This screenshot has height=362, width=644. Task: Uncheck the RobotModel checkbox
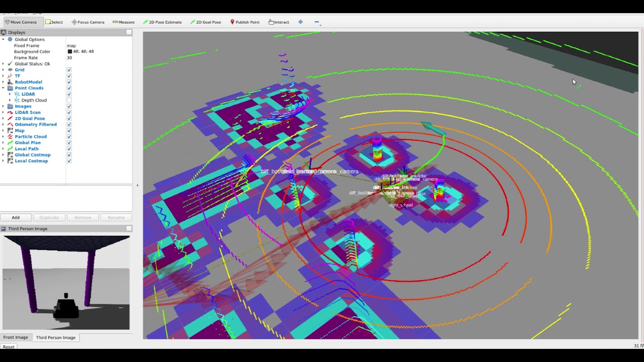[69, 82]
